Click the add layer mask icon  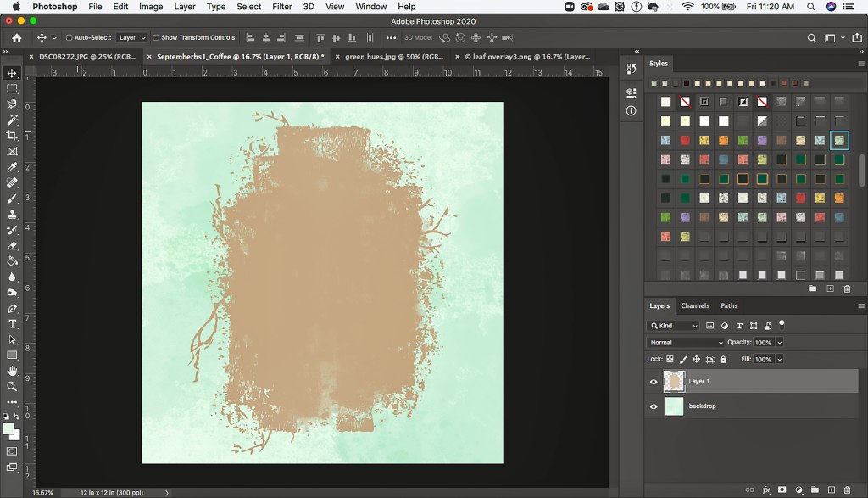782,490
